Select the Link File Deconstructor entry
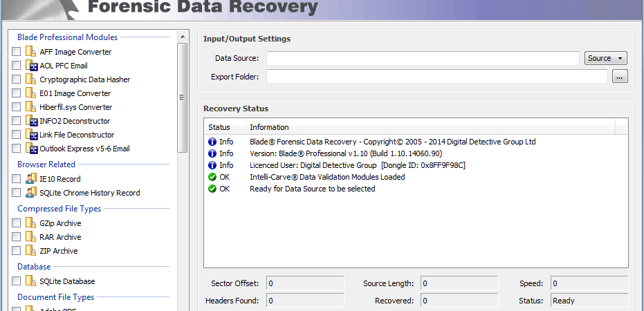The width and height of the screenshot is (644, 311). pyautogui.click(x=77, y=135)
